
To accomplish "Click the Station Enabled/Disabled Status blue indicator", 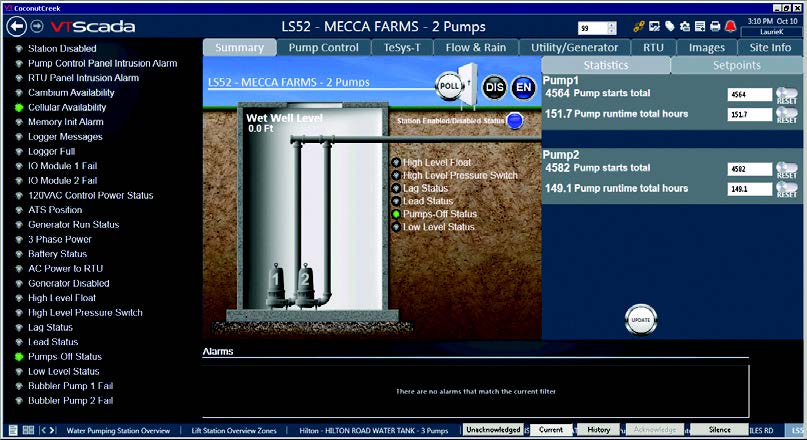I will pos(515,120).
